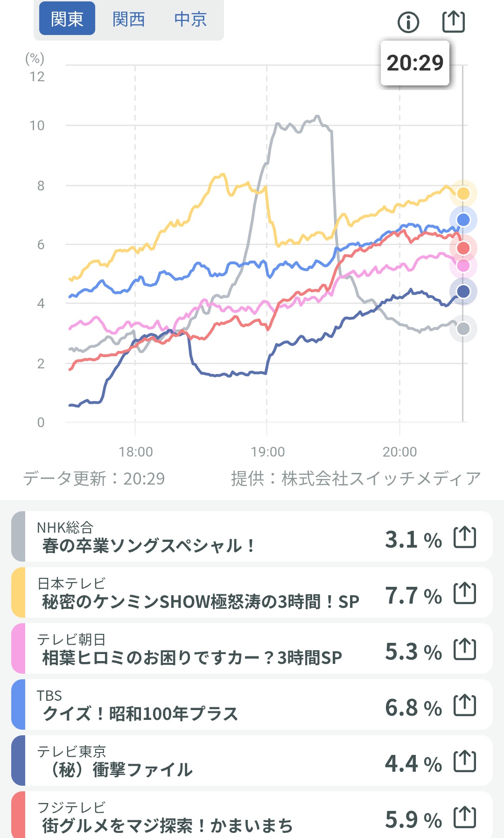Share the TBS program rating

465,705
